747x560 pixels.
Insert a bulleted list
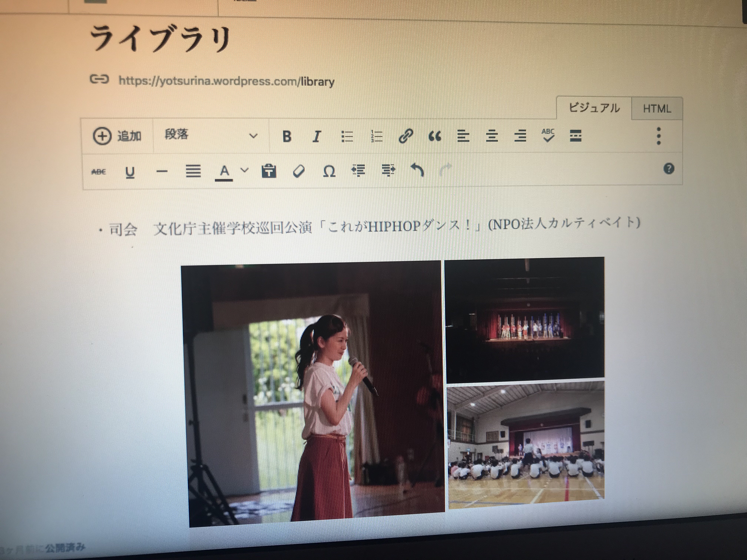point(347,136)
